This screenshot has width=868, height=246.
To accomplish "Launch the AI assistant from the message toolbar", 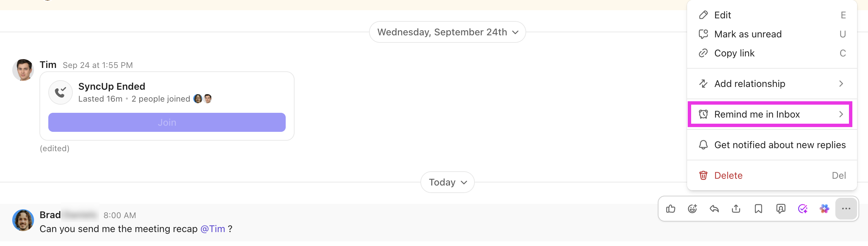I will [824, 209].
